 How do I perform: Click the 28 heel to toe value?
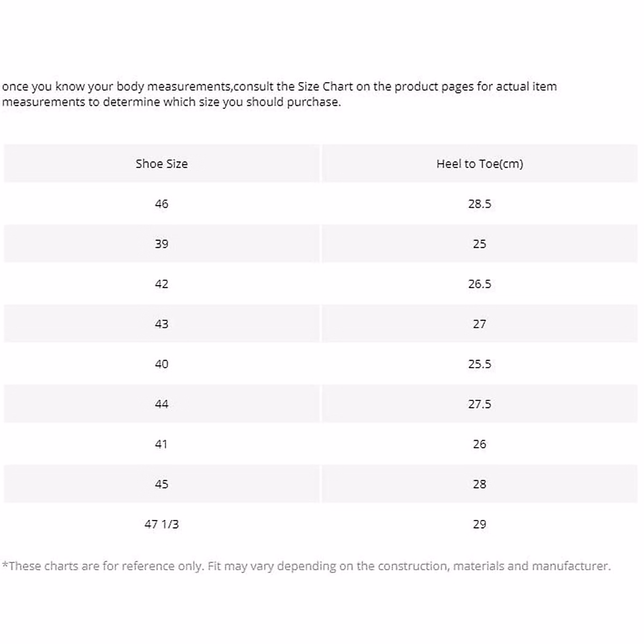479,484
